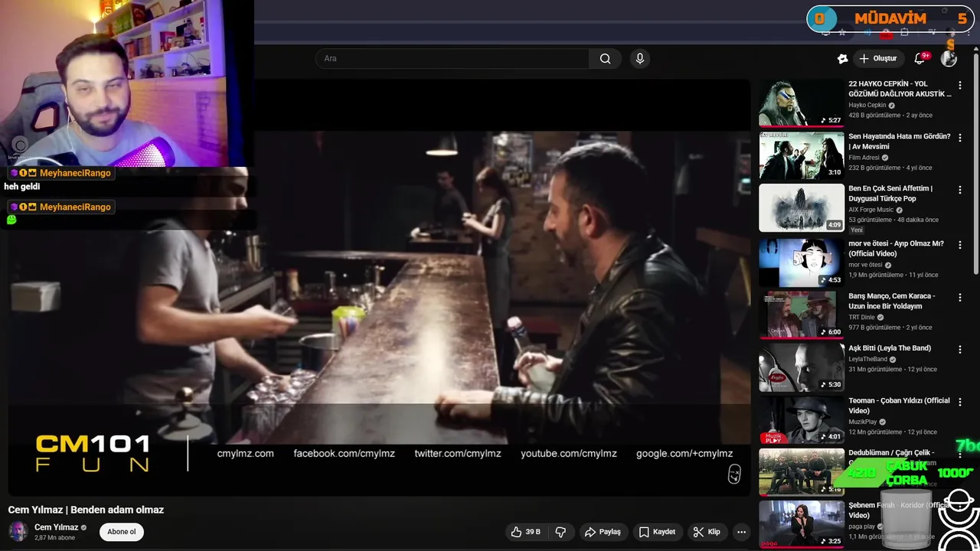Open the Cem Yılmaz channel name link
Screen dimensions: 980x551
click(57, 527)
